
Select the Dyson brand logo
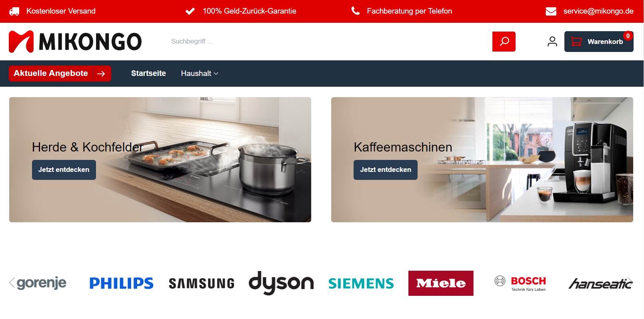(281, 283)
